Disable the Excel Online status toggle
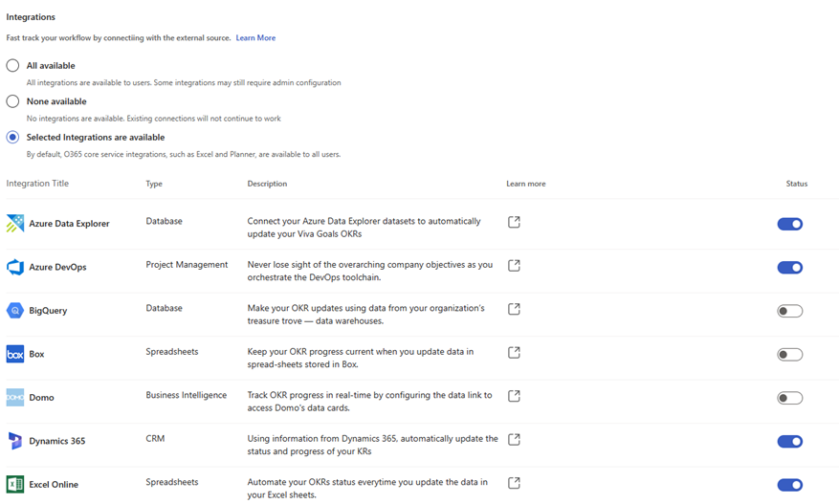 790,485
